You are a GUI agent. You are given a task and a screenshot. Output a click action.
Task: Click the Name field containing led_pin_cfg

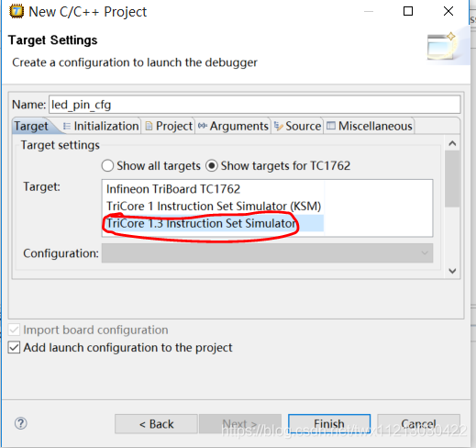[x=255, y=105]
